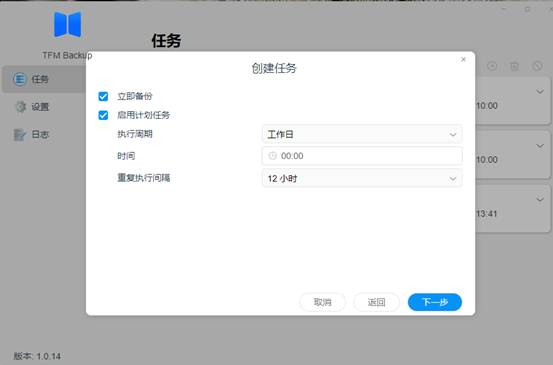The height and width of the screenshot is (365, 553).
Task: Click the add task plus icon in toolbar
Action: pyautogui.click(x=492, y=66)
